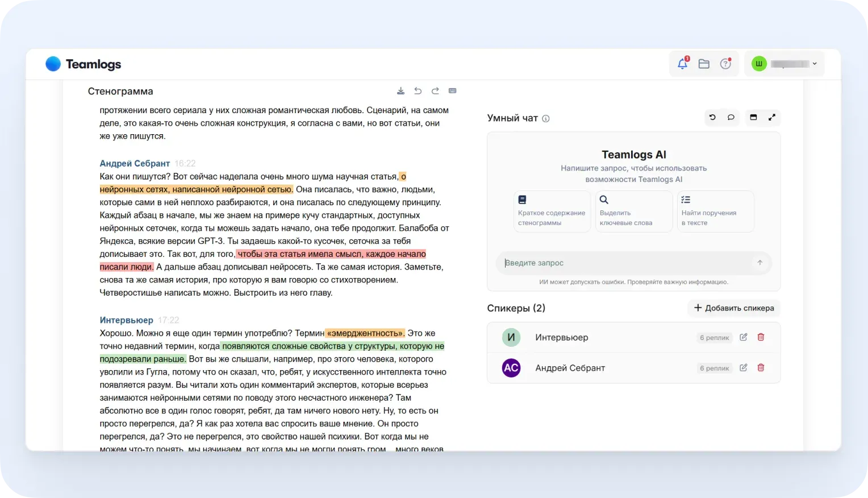Click the window layout icon in chat
Viewport: 868px width, 498px height.
(x=753, y=118)
